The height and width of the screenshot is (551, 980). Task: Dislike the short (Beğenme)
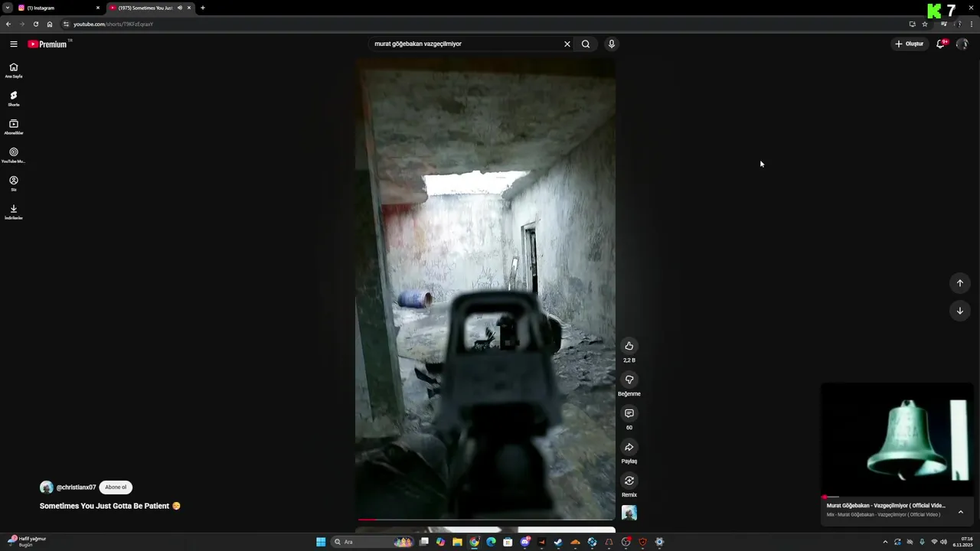pos(629,380)
